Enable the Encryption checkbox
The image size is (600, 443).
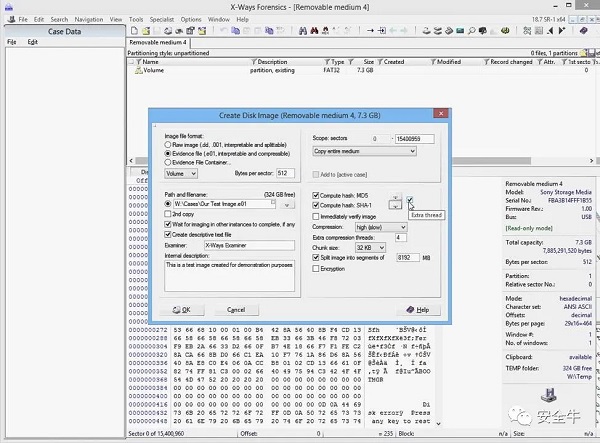[x=316, y=269]
